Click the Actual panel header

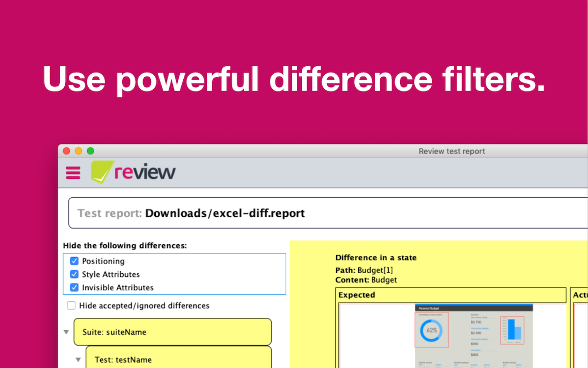point(580,295)
